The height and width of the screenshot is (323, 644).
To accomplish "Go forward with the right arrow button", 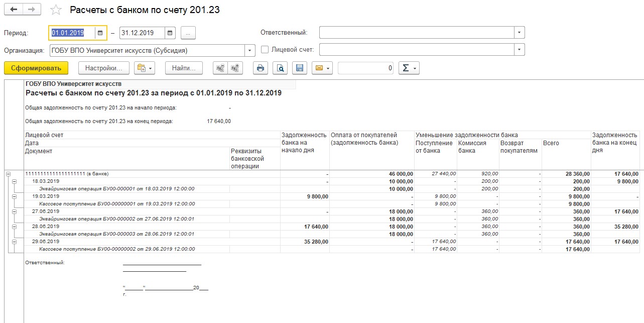I will pyautogui.click(x=32, y=10).
